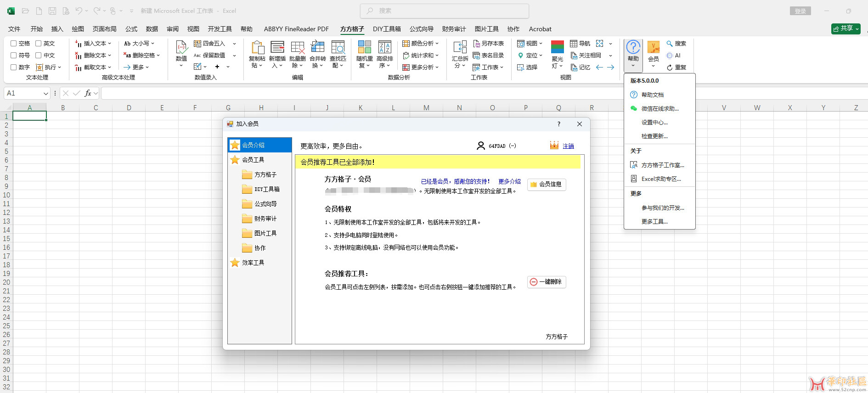This screenshot has height=393, width=868.
Task: Click the column D header
Action: coord(129,108)
